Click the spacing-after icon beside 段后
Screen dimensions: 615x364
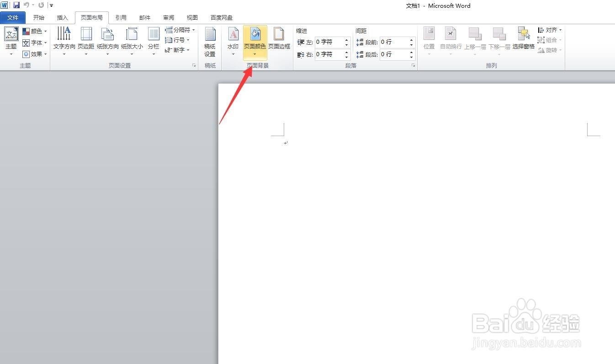(360, 54)
